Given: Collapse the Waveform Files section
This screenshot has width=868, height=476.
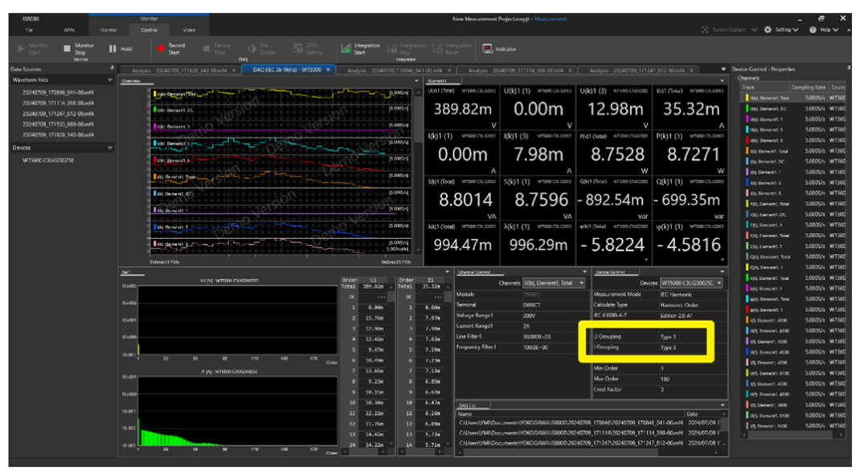Looking at the screenshot, I should coord(109,80).
